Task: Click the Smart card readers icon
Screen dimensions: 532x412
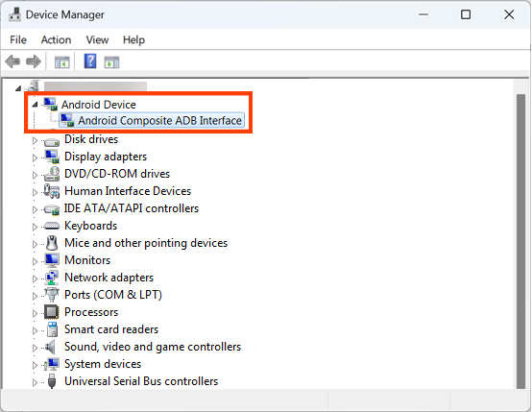Action: click(x=52, y=329)
